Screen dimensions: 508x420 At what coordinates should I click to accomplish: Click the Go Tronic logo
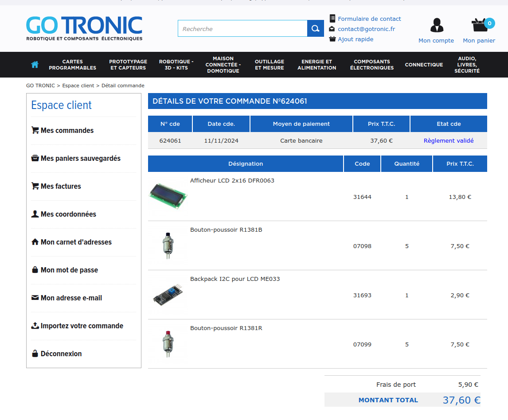84,28
